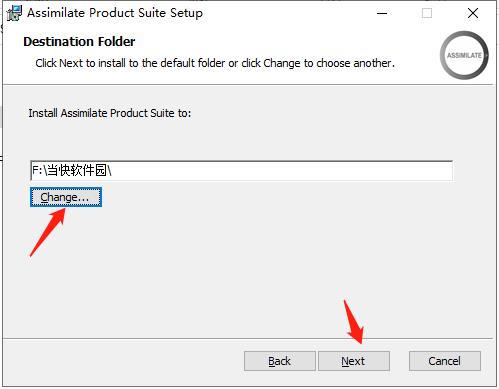The height and width of the screenshot is (389, 499).
Task: Click the 'Install Assimilate Product Suite to:' label
Action: (x=110, y=113)
